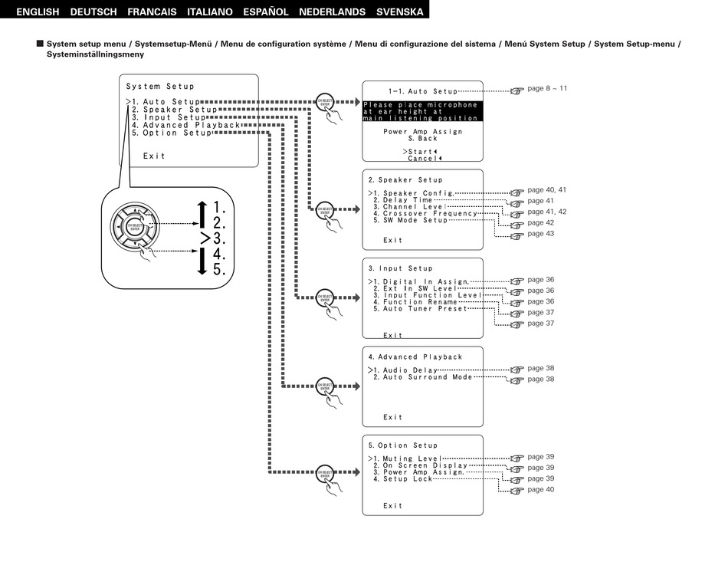Screen dimensions: 728x562
Task: Click 'Exit' in the Speaker Setup screen
Action: pos(393,240)
